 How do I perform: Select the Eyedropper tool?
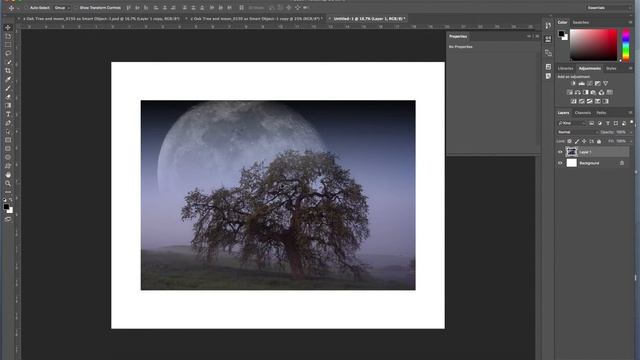(8, 79)
